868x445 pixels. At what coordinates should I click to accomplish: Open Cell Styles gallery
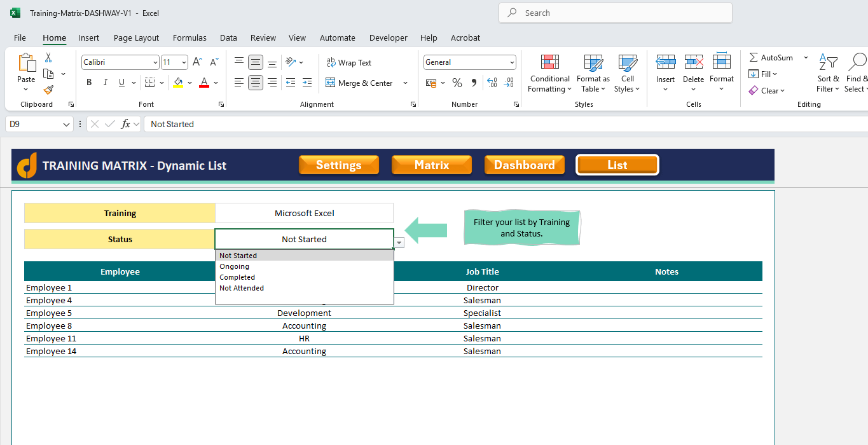tap(628, 73)
